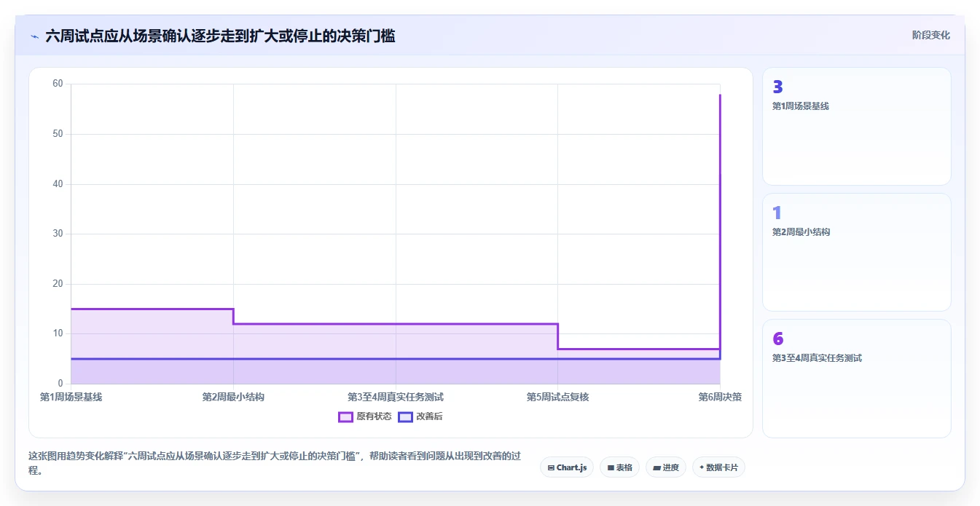Click the blue 改善后 legend swatch
The image size is (980, 506).
point(405,416)
